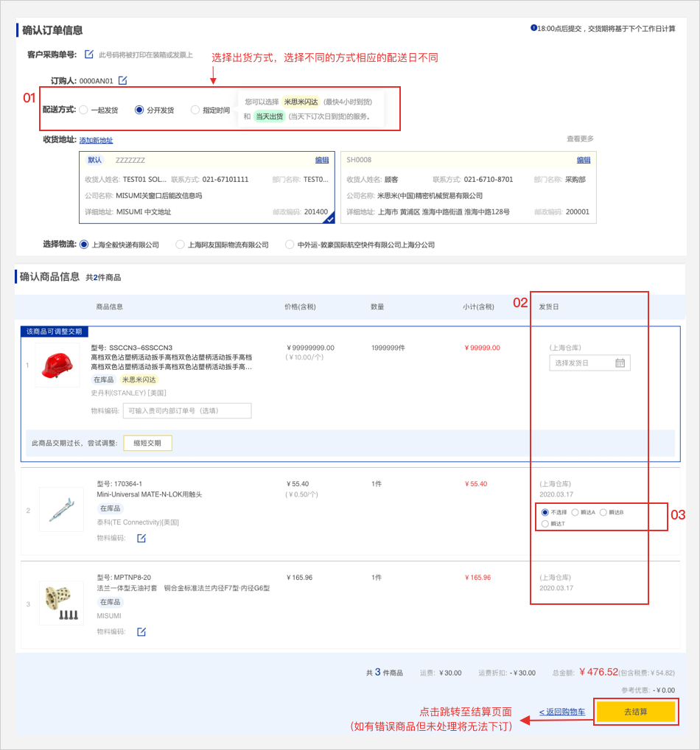Click 去结算 checkout button
The width and height of the screenshot is (700, 750).
(635, 712)
